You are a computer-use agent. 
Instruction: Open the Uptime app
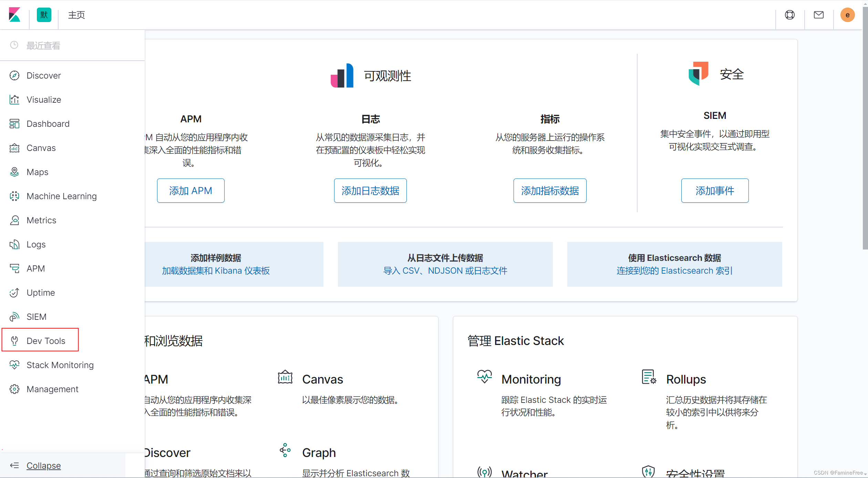point(41,292)
